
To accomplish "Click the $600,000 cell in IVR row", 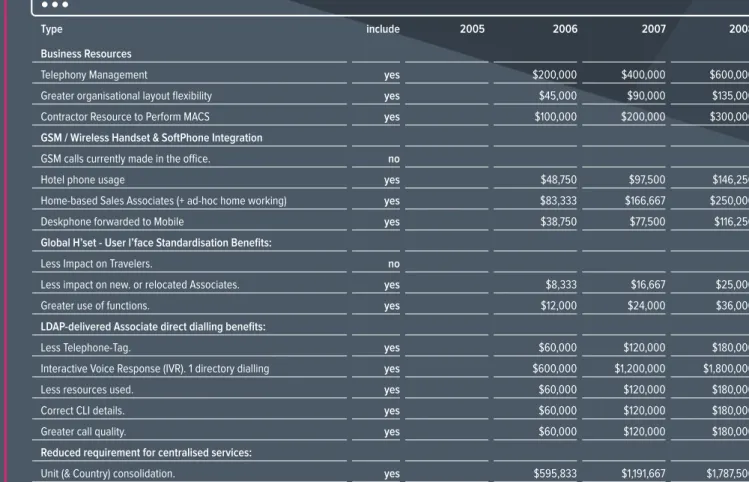I will pyautogui.click(x=555, y=369).
